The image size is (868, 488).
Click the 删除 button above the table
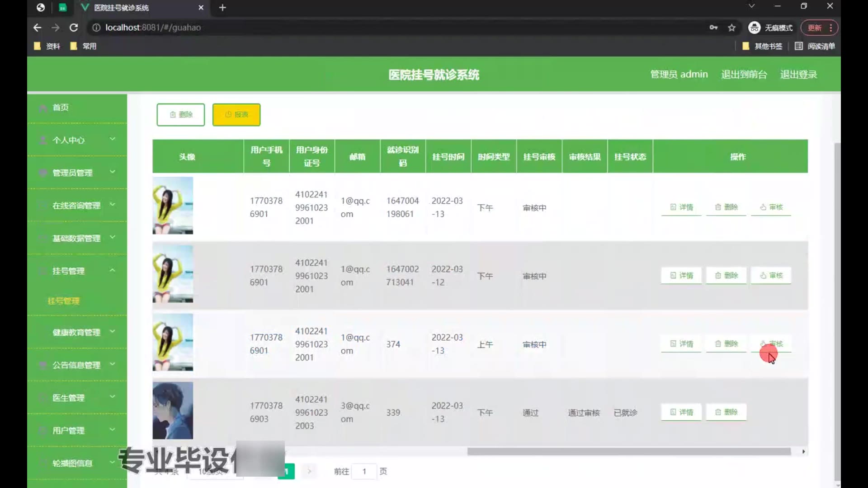click(x=180, y=114)
